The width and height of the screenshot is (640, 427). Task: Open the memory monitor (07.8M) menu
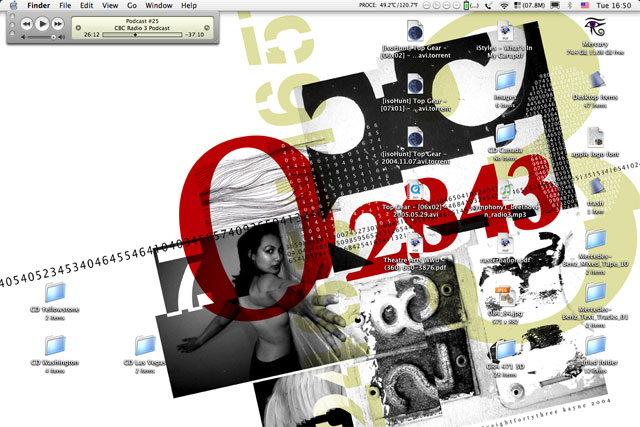[x=529, y=5]
